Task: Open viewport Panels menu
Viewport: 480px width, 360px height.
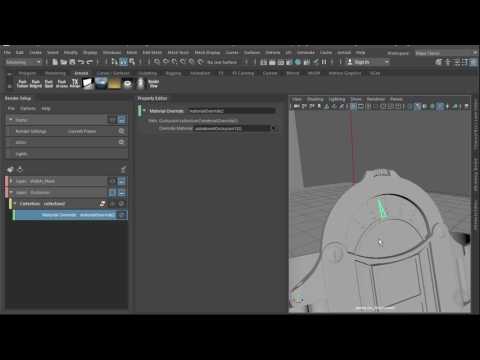Action: pyautogui.click(x=396, y=99)
